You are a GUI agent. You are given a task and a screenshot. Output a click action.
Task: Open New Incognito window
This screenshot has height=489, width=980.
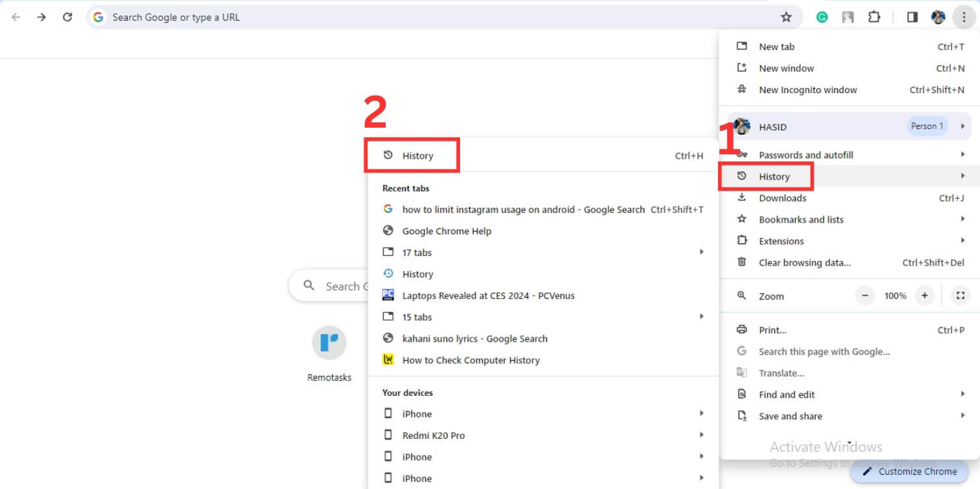tap(849, 90)
